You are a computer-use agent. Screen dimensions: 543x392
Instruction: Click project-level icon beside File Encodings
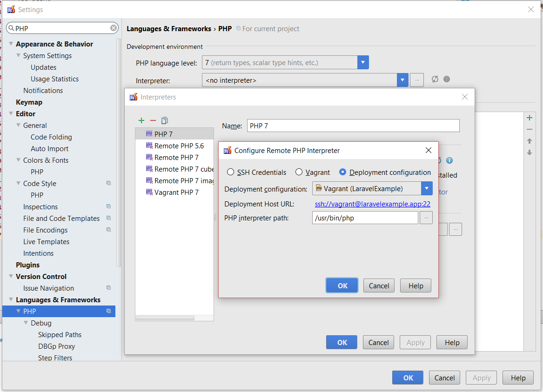coord(109,230)
